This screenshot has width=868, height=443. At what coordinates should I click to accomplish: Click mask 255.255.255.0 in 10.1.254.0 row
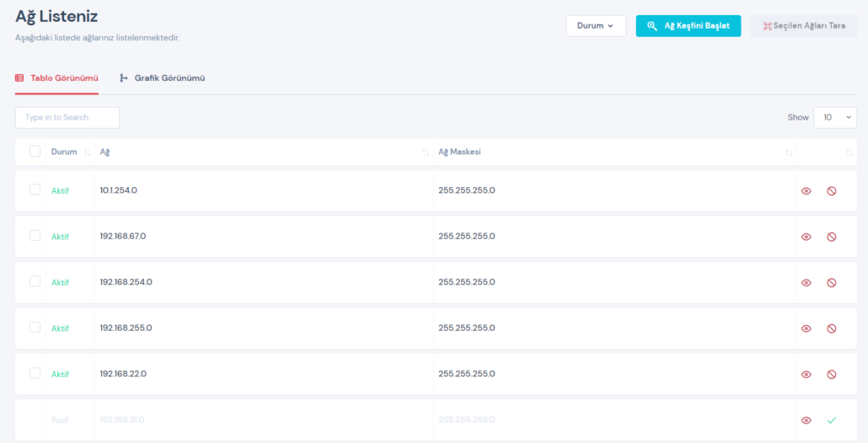(467, 190)
